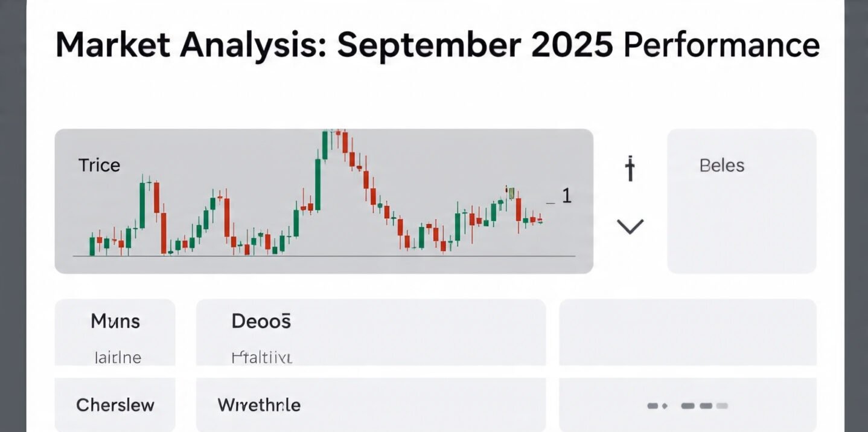
Task: Click the small diamond dot in the pagination indicator
Action: 665,406
